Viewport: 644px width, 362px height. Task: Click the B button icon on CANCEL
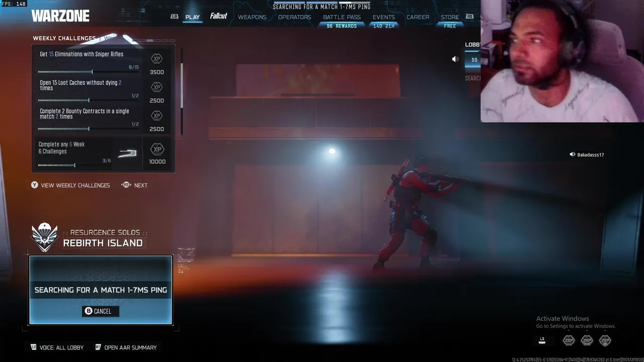(x=89, y=311)
